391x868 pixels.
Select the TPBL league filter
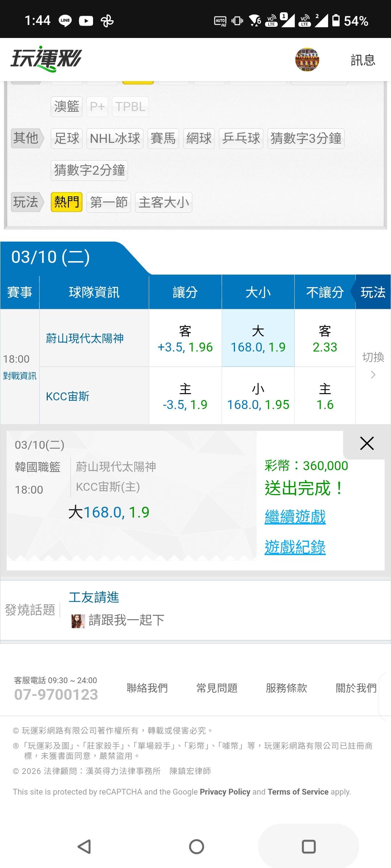(x=130, y=107)
